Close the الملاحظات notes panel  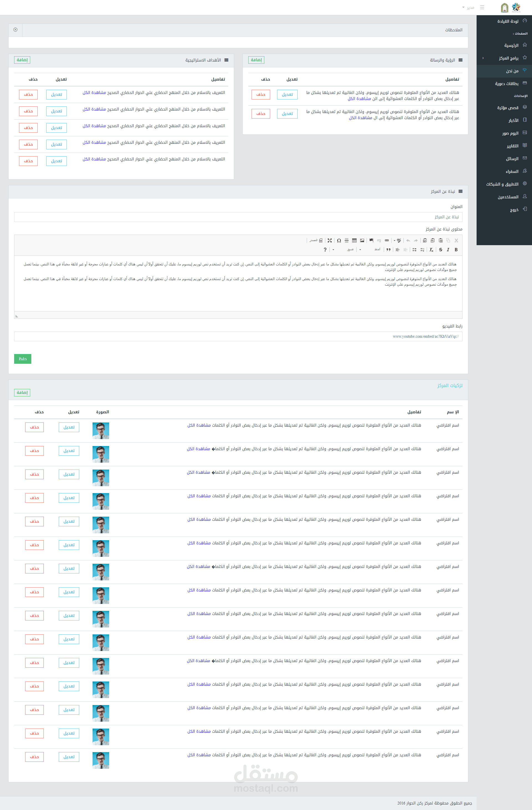(15, 30)
